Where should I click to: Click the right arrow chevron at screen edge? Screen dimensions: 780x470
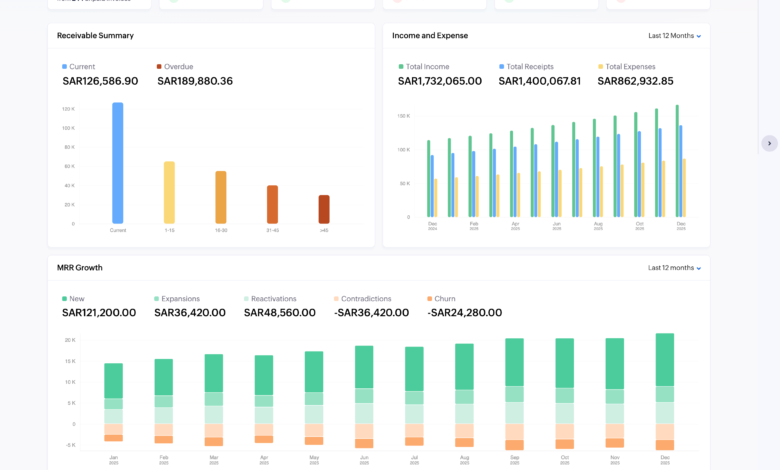pos(768,143)
